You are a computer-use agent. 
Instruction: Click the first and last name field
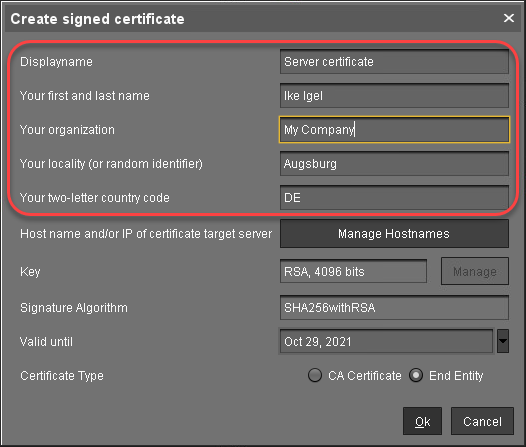[x=394, y=96]
